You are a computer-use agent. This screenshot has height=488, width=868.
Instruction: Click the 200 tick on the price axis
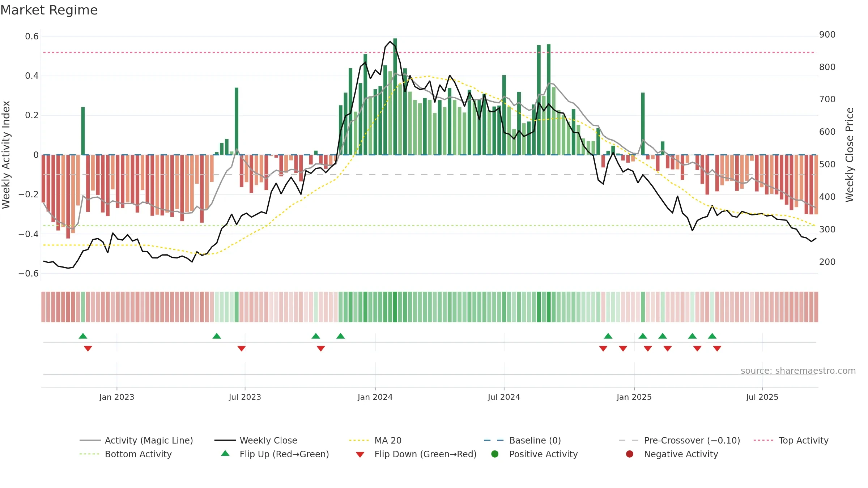tap(827, 262)
